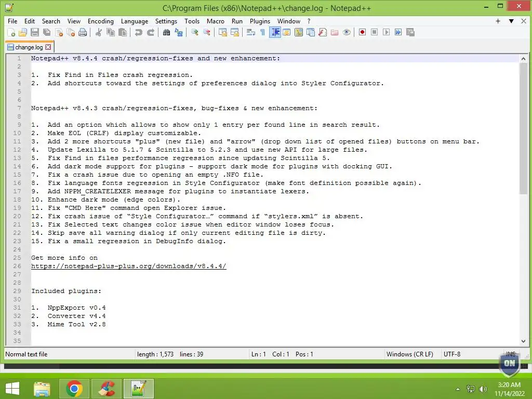Click the Open file toolbar icon

click(x=23, y=32)
